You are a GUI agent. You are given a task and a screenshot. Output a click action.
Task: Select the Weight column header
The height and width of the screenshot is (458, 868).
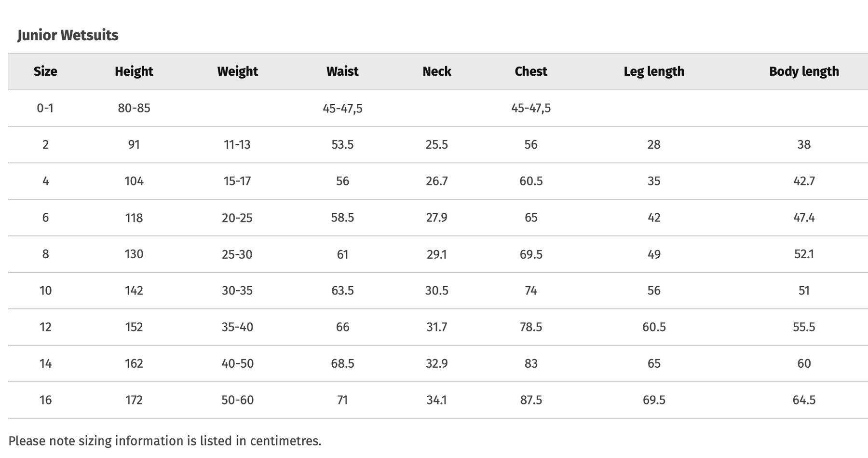(237, 71)
